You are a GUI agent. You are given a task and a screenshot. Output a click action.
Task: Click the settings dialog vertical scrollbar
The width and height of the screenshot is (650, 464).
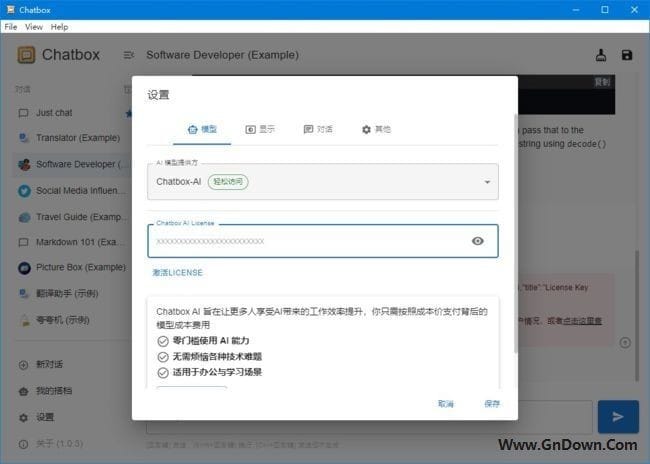tap(515, 230)
